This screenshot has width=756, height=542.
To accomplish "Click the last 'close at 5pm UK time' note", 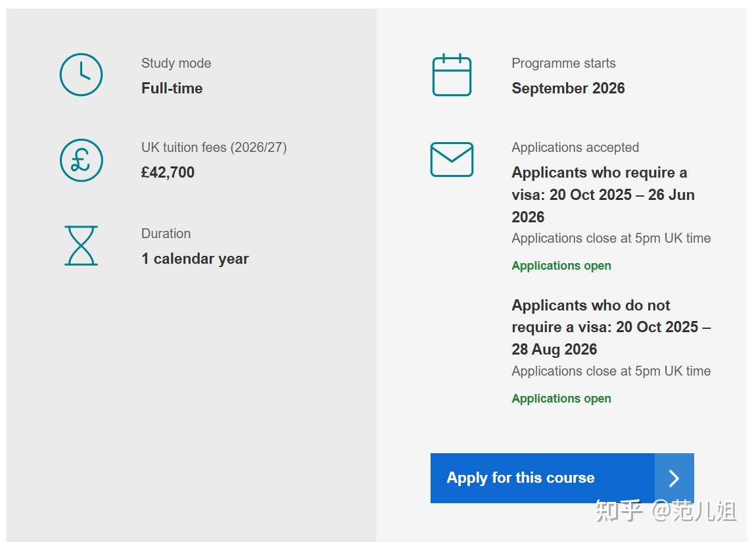I will pos(611,371).
